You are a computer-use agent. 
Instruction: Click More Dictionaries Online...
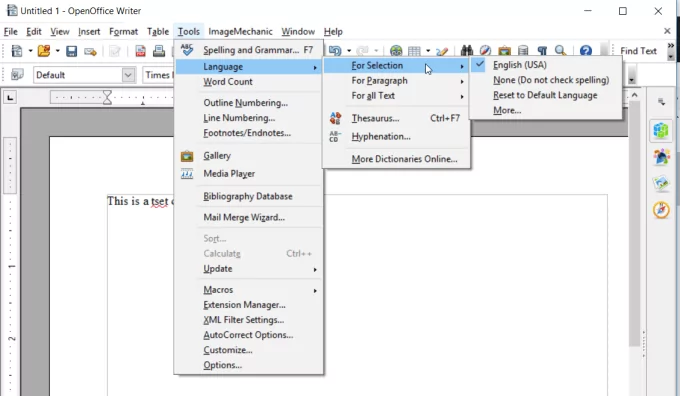click(x=396, y=159)
